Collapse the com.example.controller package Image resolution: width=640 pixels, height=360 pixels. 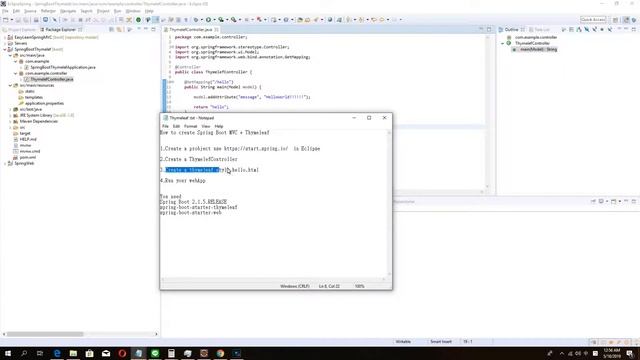pos(16,73)
